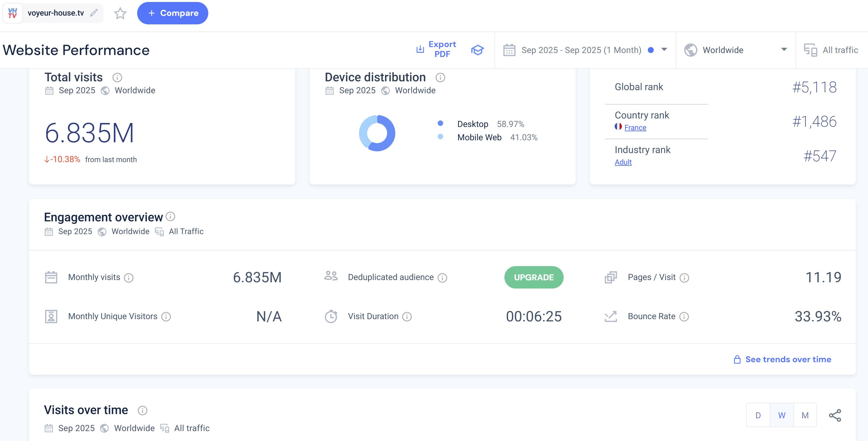The width and height of the screenshot is (868, 441).
Task: Click the Device distribution info icon
Action: click(x=440, y=77)
